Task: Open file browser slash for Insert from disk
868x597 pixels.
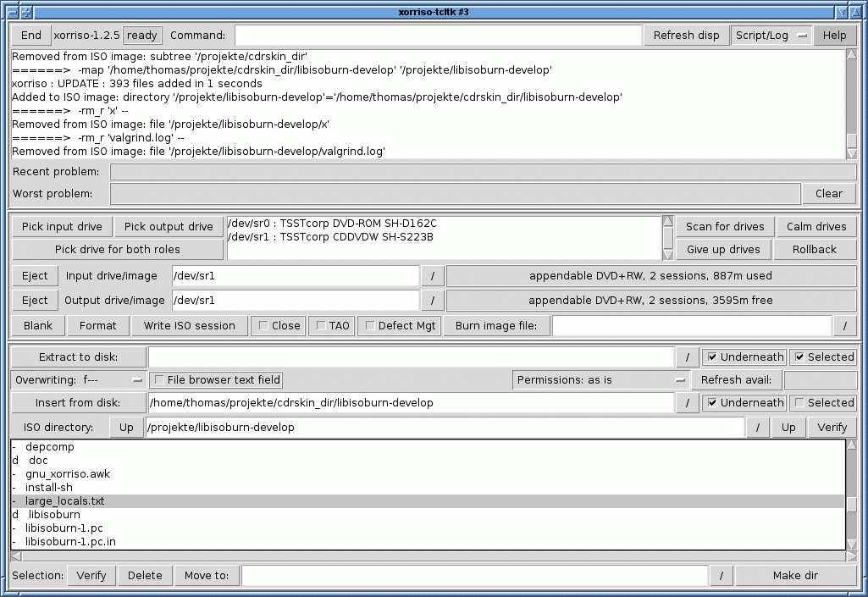Action: click(688, 403)
